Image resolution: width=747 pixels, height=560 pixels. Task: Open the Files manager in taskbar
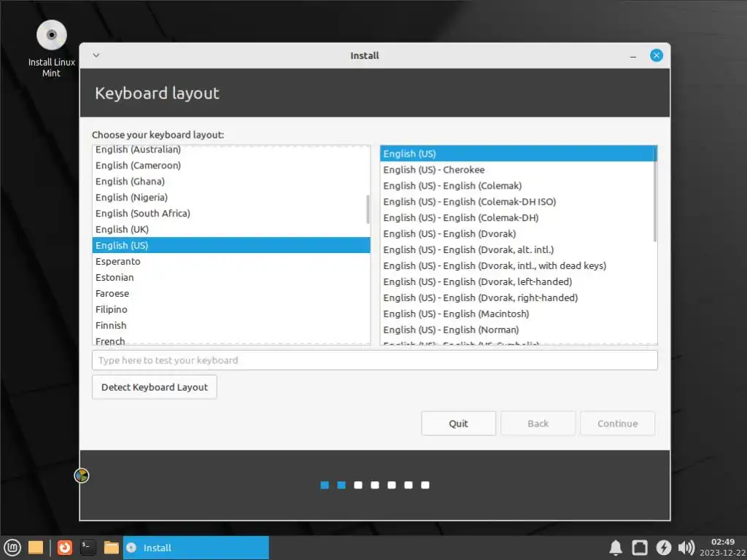[x=111, y=548]
